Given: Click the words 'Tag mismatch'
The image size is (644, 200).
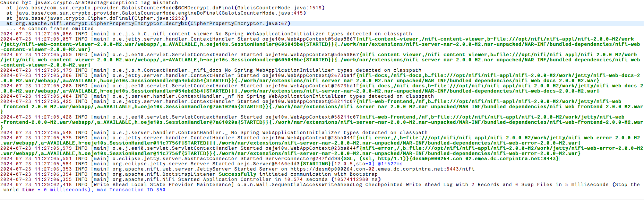Looking at the screenshot, I should pyautogui.click(x=159, y=2).
